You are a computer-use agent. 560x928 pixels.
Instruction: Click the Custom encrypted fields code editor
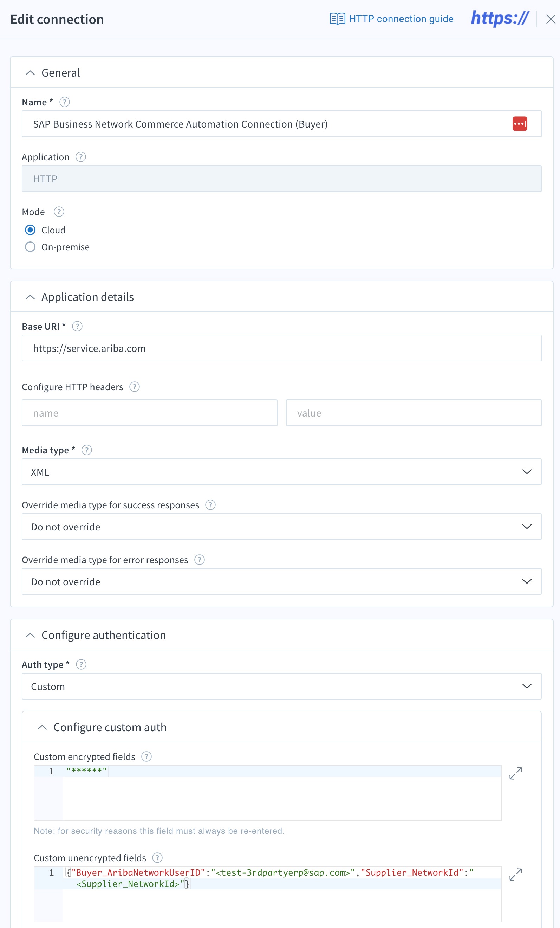pyautogui.click(x=268, y=793)
